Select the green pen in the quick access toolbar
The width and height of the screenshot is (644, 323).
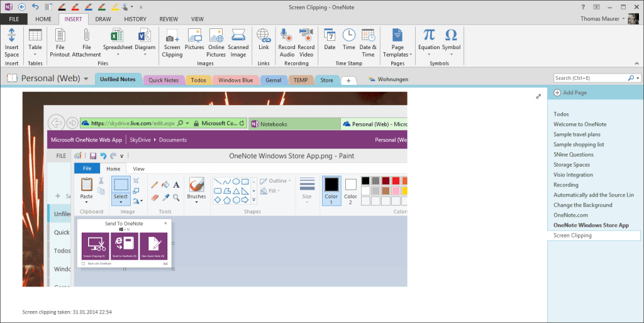102,7
